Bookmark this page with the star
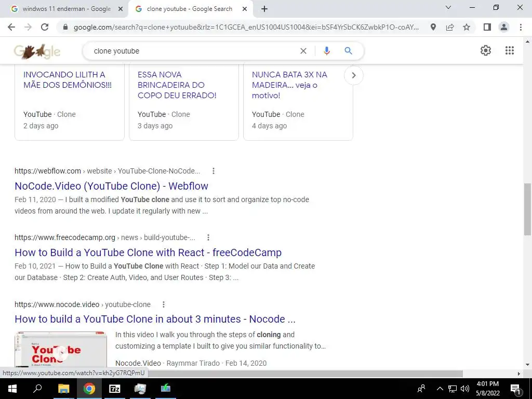The height and width of the screenshot is (399, 532). pos(467,27)
